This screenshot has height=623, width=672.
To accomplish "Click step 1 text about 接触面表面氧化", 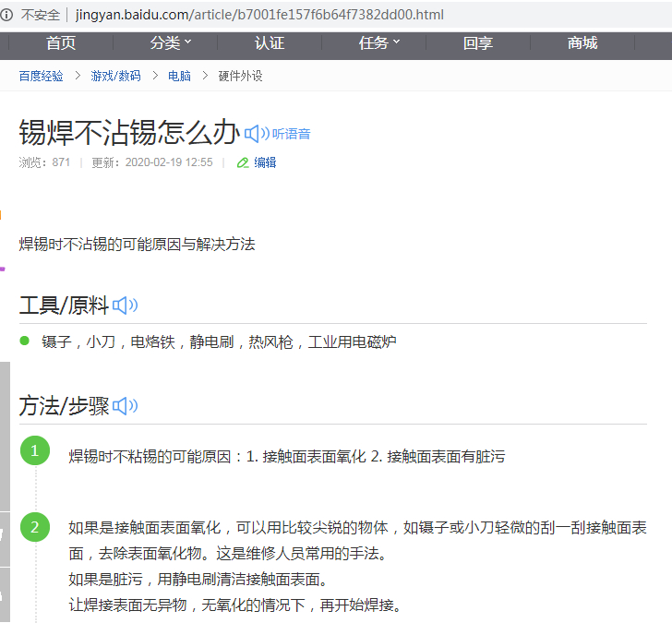I will tap(287, 457).
